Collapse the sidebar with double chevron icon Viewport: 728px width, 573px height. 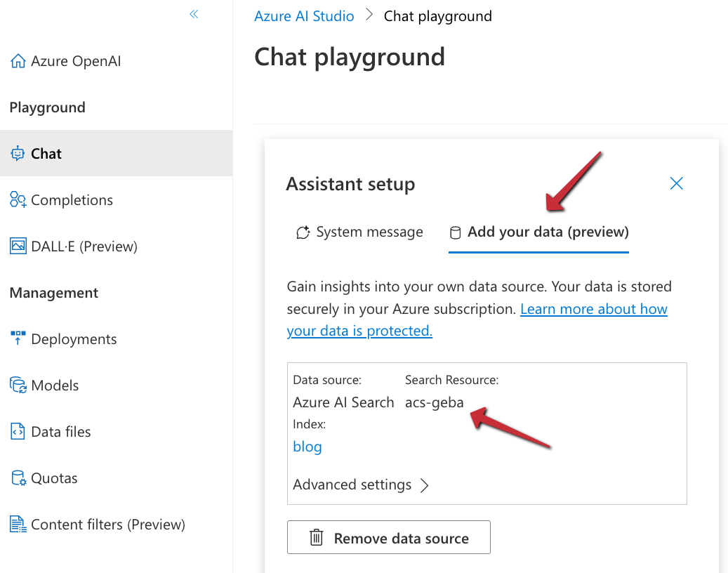[x=194, y=14]
